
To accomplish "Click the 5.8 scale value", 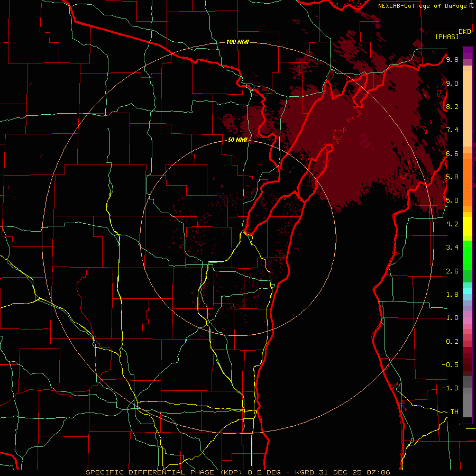I will 452,177.
